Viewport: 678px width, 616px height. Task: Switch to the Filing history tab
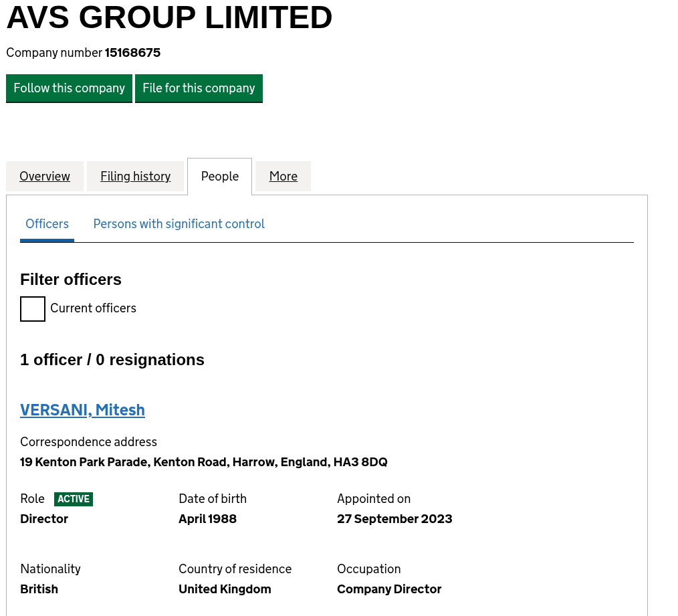pos(135,176)
